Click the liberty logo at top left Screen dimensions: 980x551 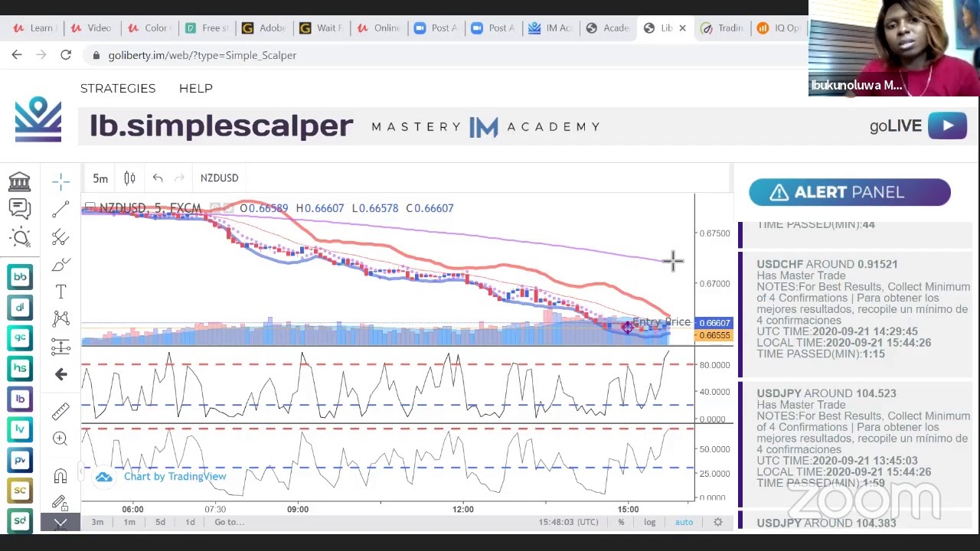pyautogui.click(x=38, y=119)
